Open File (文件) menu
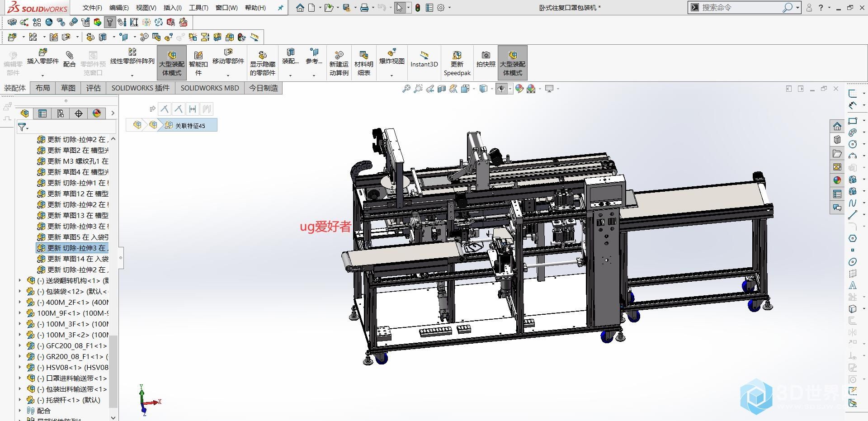 92,8
